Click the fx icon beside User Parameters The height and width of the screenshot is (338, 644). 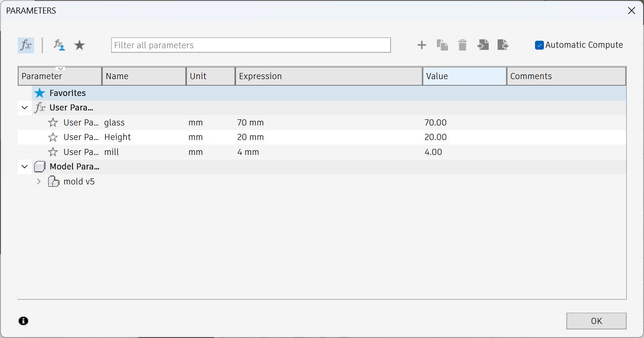click(x=40, y=108)
